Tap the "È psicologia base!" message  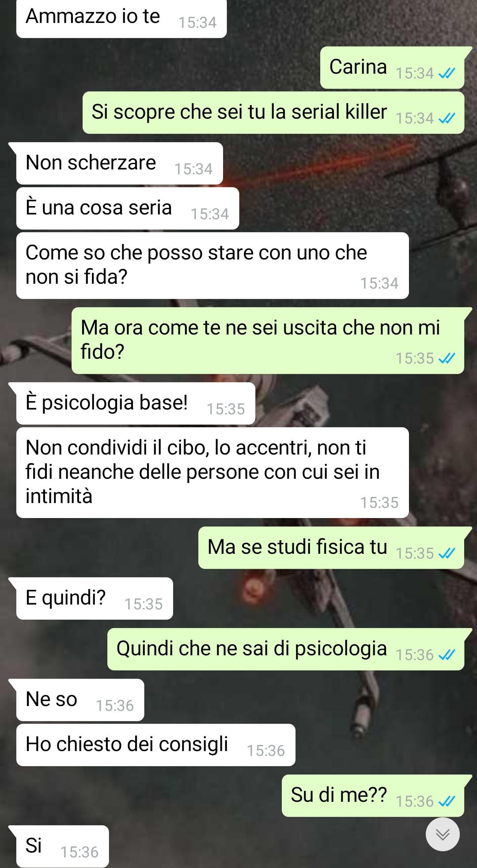point(136,403)
